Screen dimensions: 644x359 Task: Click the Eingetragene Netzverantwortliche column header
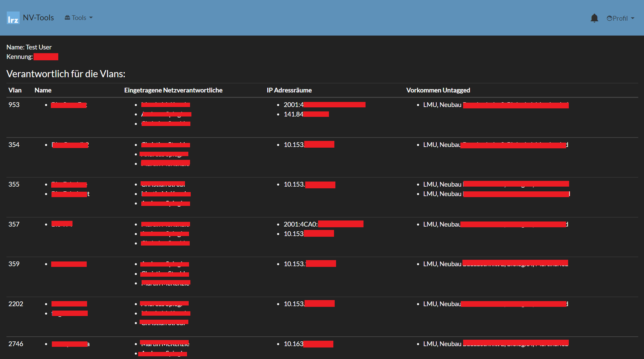173,90
